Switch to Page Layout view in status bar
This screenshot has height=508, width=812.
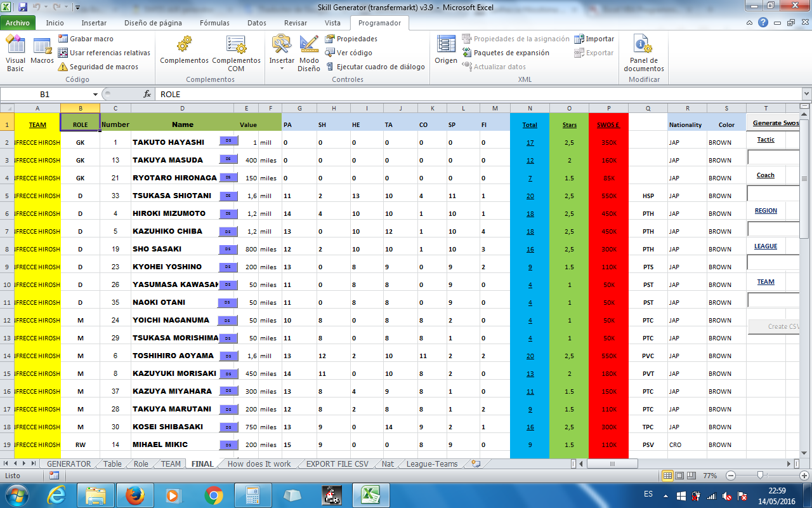click(679, 476)
